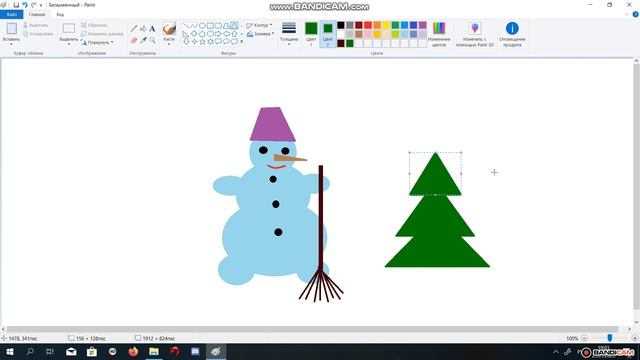Click the vertical scrollbar up arrow
This screenshot has width=640, height=360.
coord(636,61)
